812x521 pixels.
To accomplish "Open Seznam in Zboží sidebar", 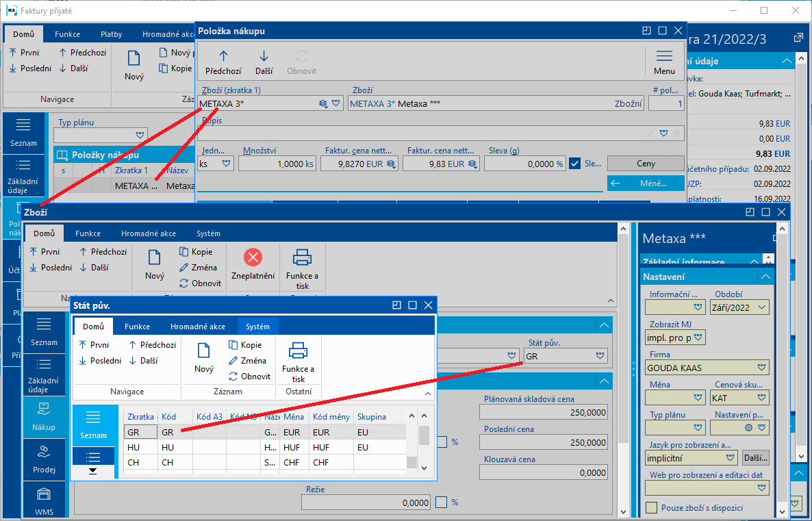I will (x=44, y=331).
